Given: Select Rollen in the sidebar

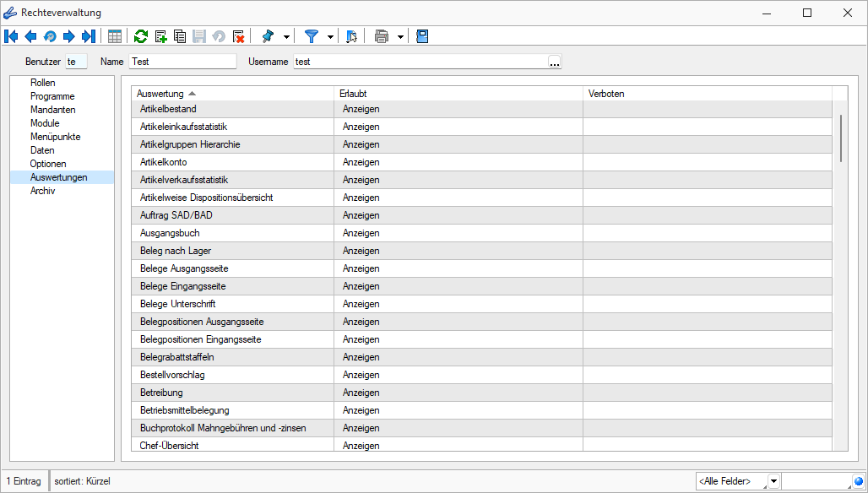Looking at the screenshot, I should [x=42, y=83].
